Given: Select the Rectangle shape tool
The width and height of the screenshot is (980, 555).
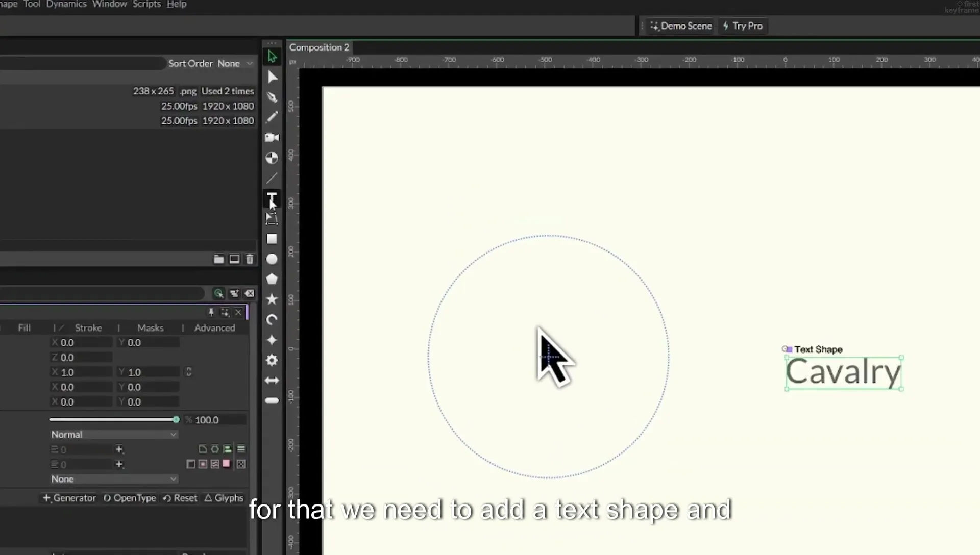Looking at the screenshot, I should click(x=272, y=239).
